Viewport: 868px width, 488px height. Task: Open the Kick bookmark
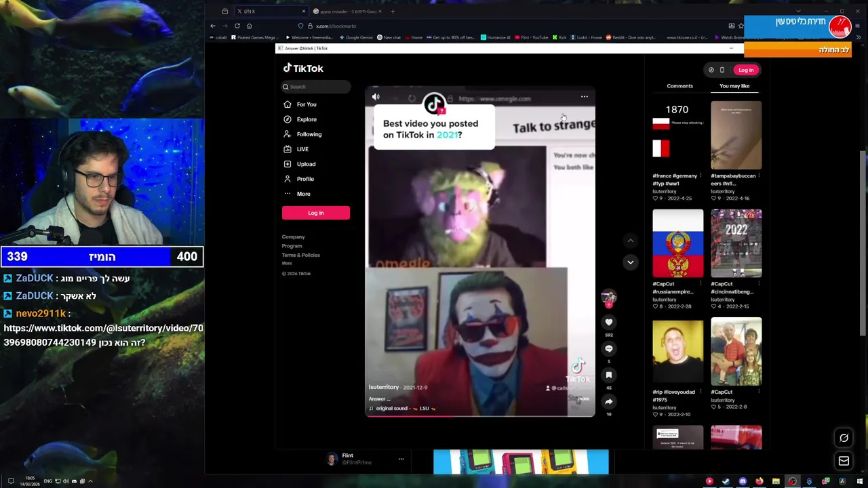(561, 37)
